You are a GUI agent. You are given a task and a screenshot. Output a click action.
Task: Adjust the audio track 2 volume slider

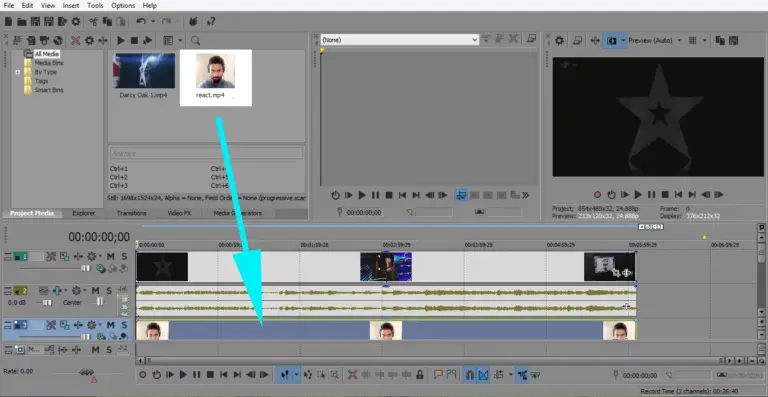tap(47, 303)
